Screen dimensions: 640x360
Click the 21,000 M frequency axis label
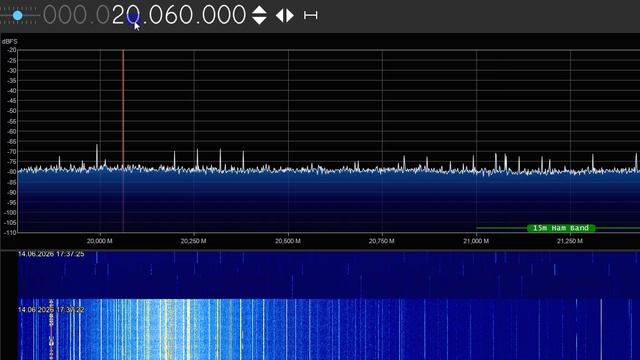tap(476, 241)
